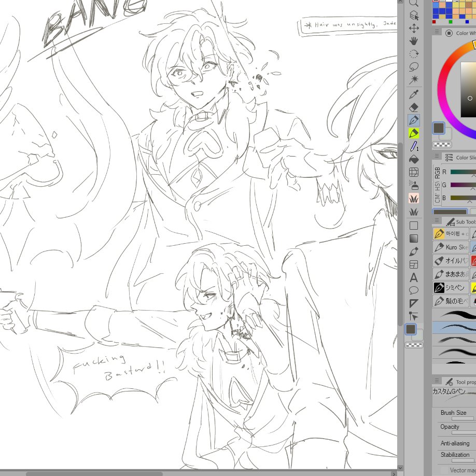Click the Brush Size slider
This screenshot has width=476, height=476.
(464, 418)
